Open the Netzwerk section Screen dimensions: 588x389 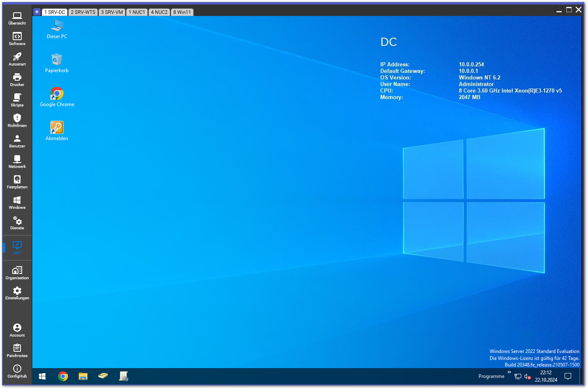(x=17, y=162)
